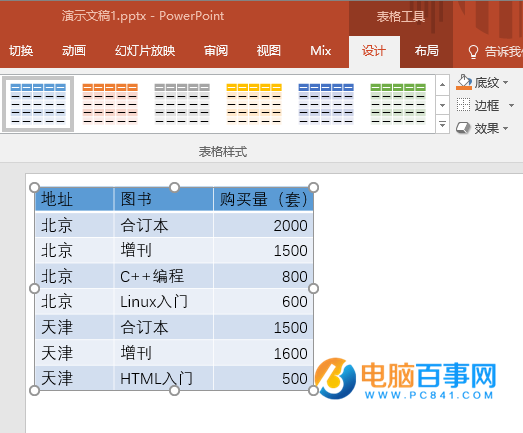
Task: Select the blue table style thumbnail
Action: [38, 104]
